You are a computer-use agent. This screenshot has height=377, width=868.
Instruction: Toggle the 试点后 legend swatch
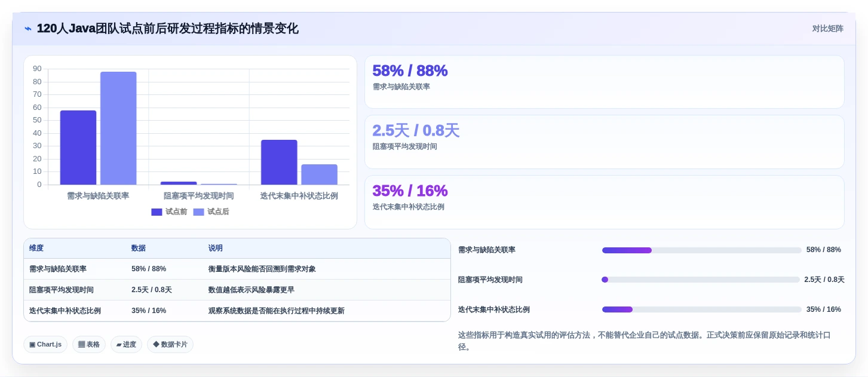tap(198, 212)
